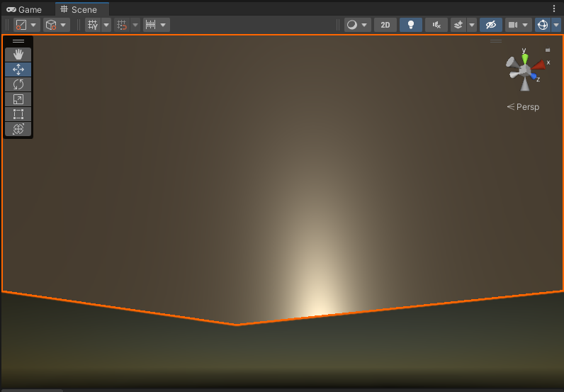Select the Scale tool

click(x=18, y=99)
